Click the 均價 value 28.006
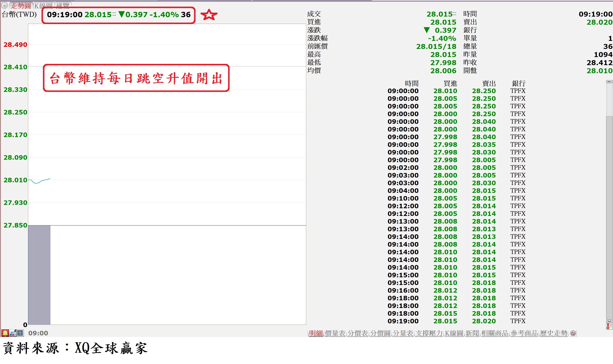 [x=443, y=71]
